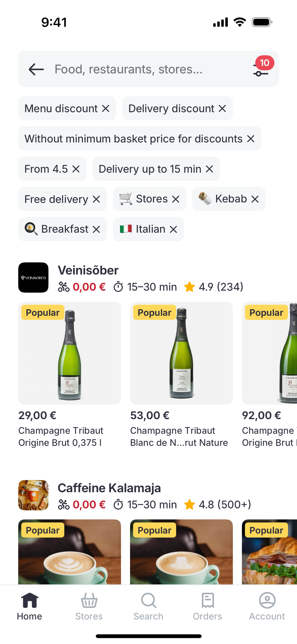Clear the Kebab filter chip

(x=255, y=199)
